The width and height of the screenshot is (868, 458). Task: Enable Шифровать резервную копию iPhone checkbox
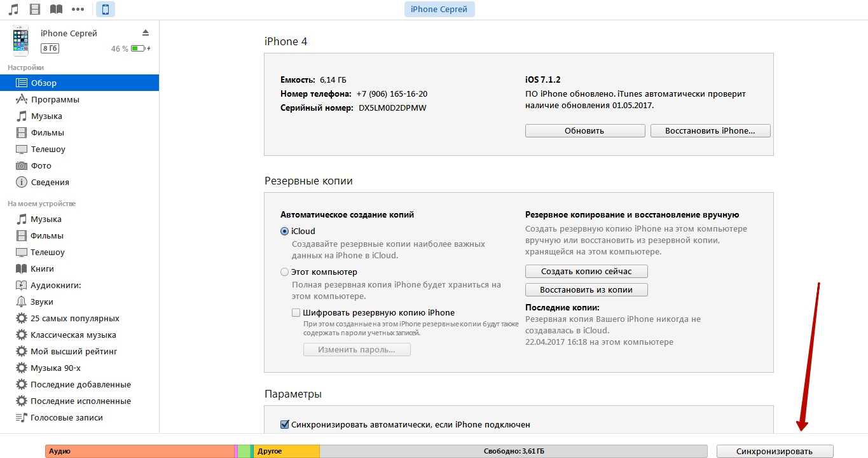click(296, 313)
